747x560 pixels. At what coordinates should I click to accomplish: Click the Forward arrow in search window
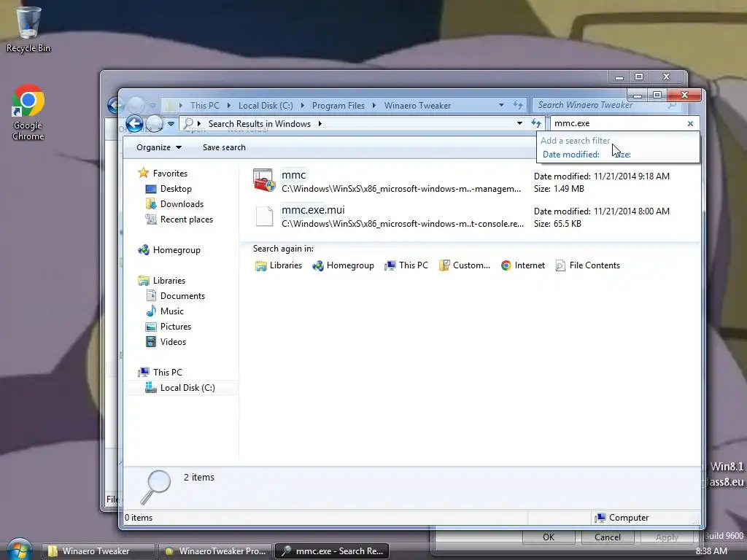(x=155, y=124)
